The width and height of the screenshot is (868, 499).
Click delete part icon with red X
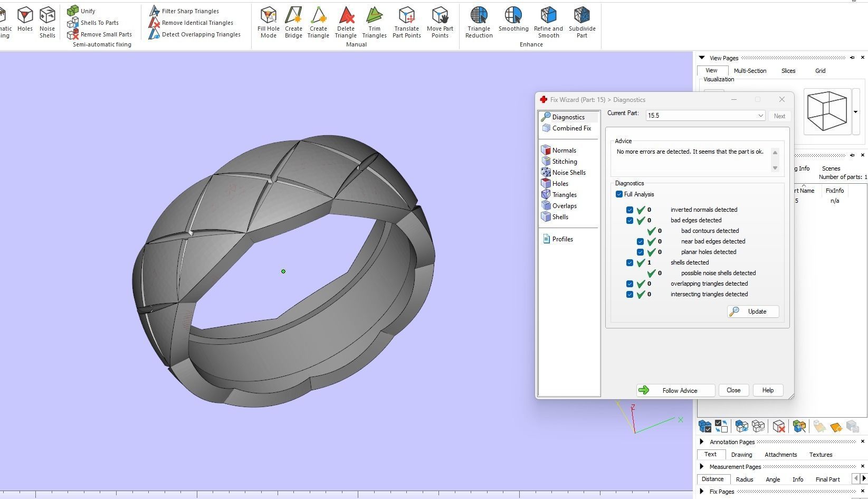point(779,426)
